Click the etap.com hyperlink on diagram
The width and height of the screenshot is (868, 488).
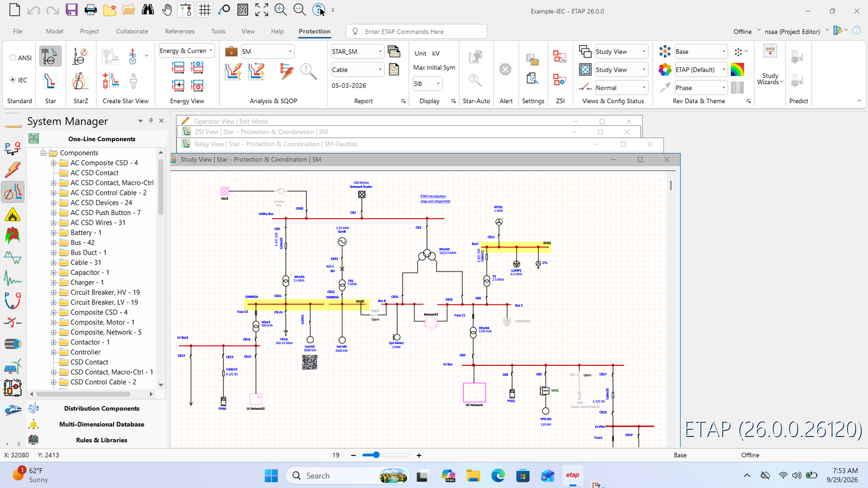[435, 201]
